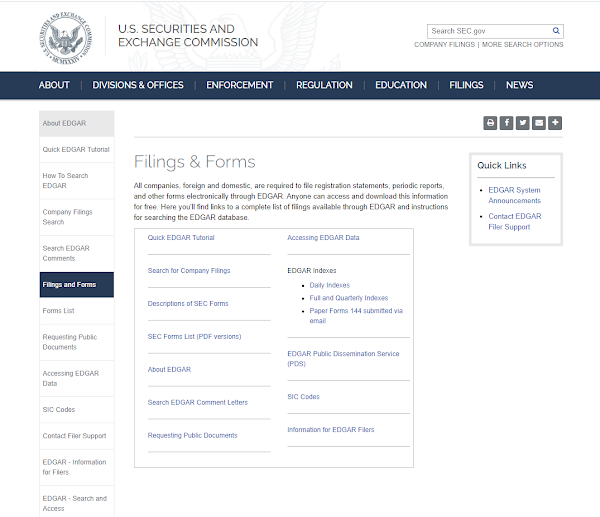Print this page via printer icon
This screenshot has height=517, width=600.
click(490, 123)
